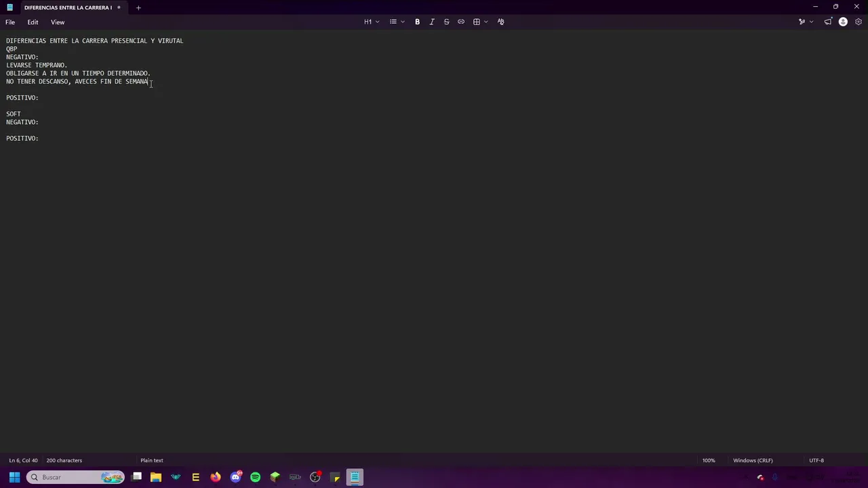The height and width of the screenshot is (488, 868).
Task: Open the H1 heading style dropdown
Action: (372, 22)
